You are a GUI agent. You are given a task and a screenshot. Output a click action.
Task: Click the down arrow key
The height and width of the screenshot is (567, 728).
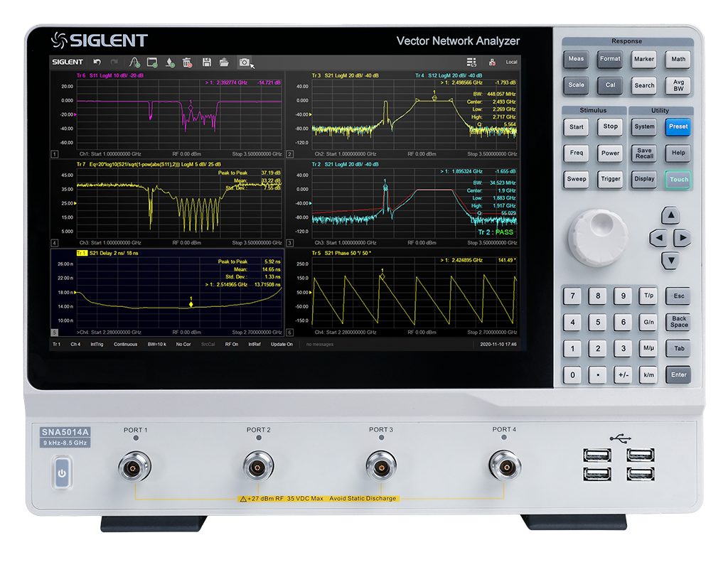[x=670, y=260]
